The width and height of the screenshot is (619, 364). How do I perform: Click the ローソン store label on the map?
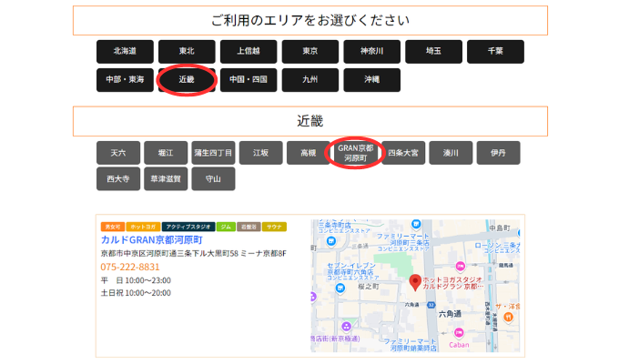(x=497, y=248)
